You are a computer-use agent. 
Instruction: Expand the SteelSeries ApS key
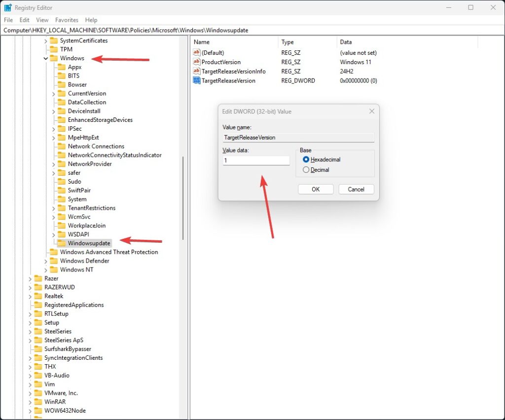click(x=30, y=341)
